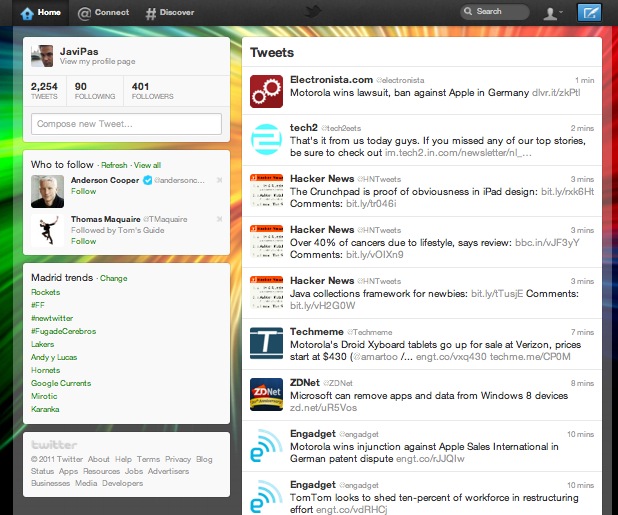Click Engadget avatar on TomTom tweet
Viewport: 618px width, 515px height.
point(266,496)
